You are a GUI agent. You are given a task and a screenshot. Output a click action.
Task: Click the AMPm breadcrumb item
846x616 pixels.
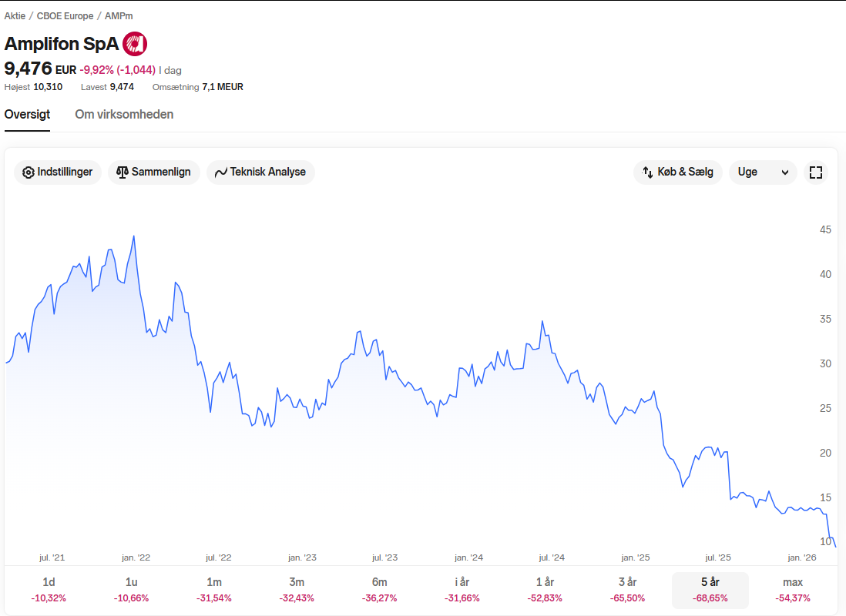(119, 16)
